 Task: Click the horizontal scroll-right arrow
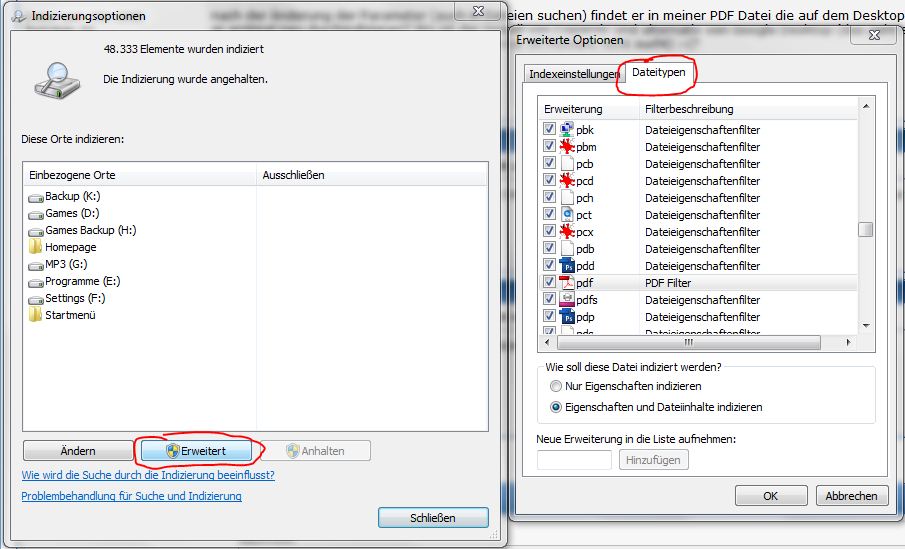pyautogui.click(x=848, y=342)
